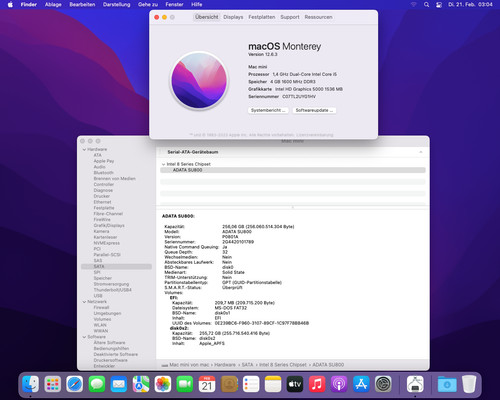Open the Lizenzvereinbarung link
500x400 pixels.
tap(315, 135)
